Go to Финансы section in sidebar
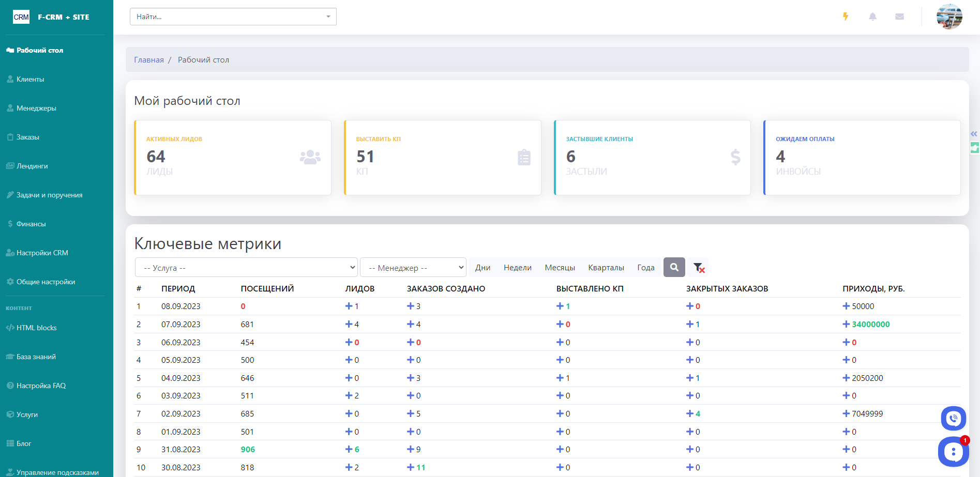This screenshot has width=980, height=477. point(31,224)
